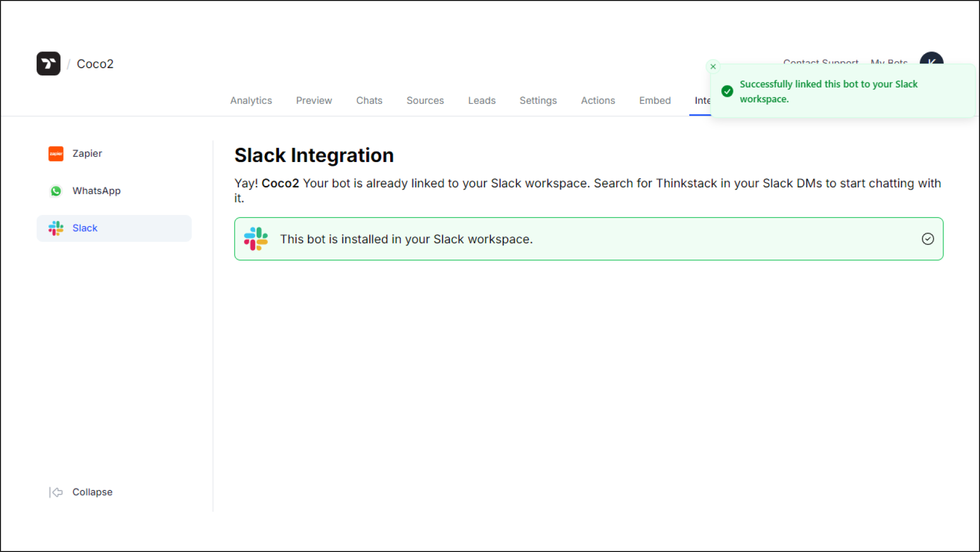980x552 pixels.
Task: Dismiss the success notification with X
Action: coord(713,66)
